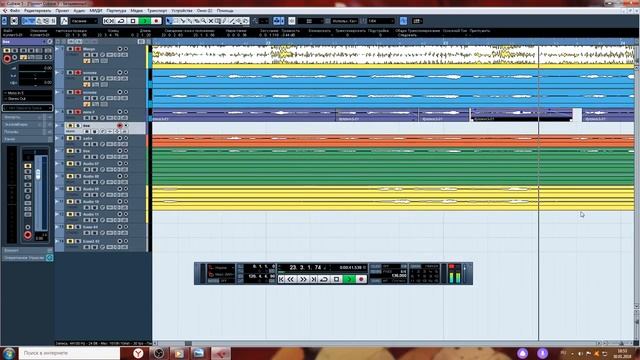Click horizontal scrollbar thumb below timeline

pyautogui.click(x=188, y=343)
